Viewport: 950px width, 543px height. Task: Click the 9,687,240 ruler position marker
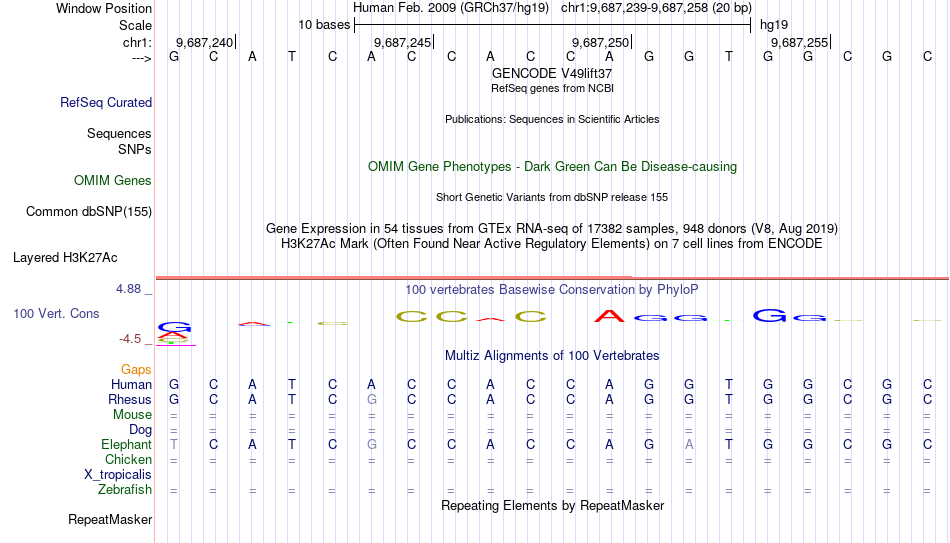205,42
